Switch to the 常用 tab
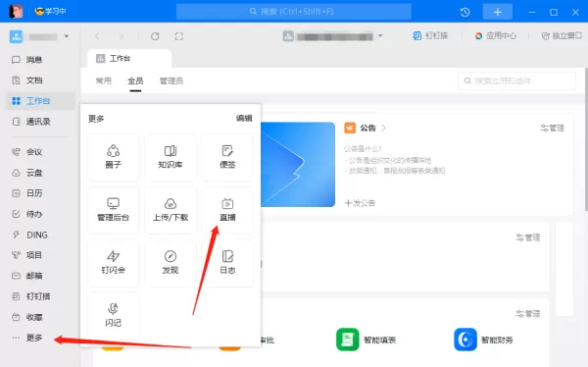Screen dimensions: 588x367 [104, 80]
